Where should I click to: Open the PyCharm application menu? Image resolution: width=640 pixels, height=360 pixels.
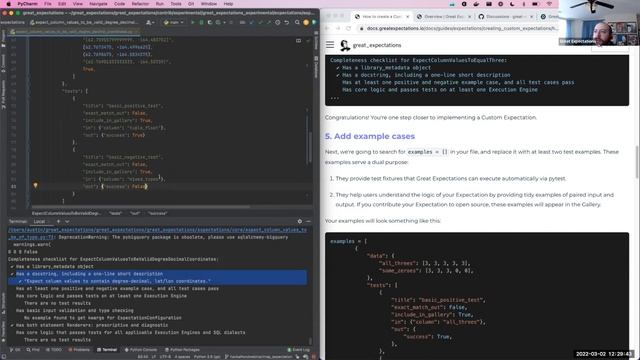click(x=27, y=4)
